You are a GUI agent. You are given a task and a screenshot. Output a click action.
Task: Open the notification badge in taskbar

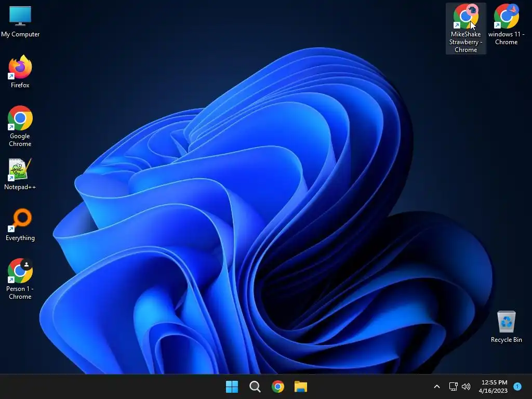(517, 386)
